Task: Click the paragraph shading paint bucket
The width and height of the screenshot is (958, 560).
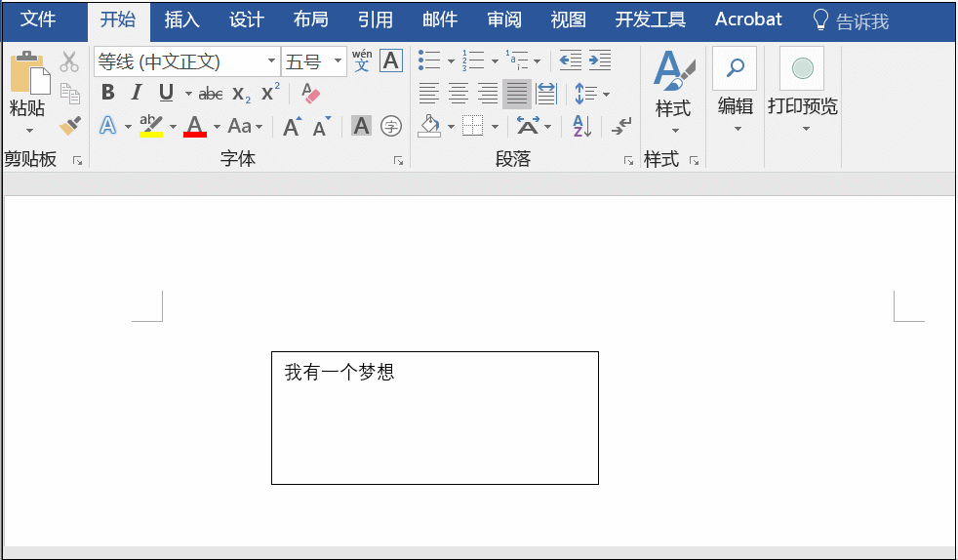Action: (x=429, y=126)
